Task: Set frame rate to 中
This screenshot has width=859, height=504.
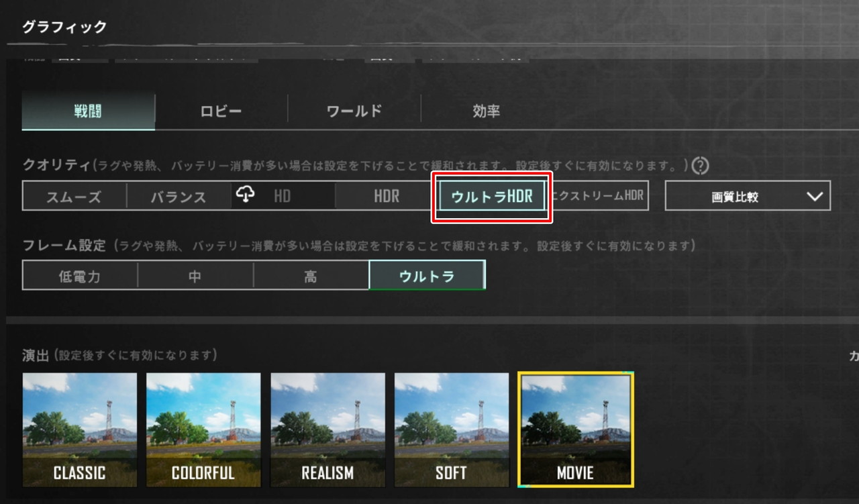Action: [195, 276]
